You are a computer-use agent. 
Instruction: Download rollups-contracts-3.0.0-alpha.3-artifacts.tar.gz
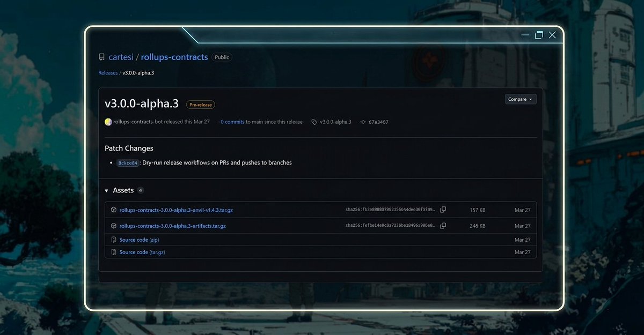click(x=172, y=226)
